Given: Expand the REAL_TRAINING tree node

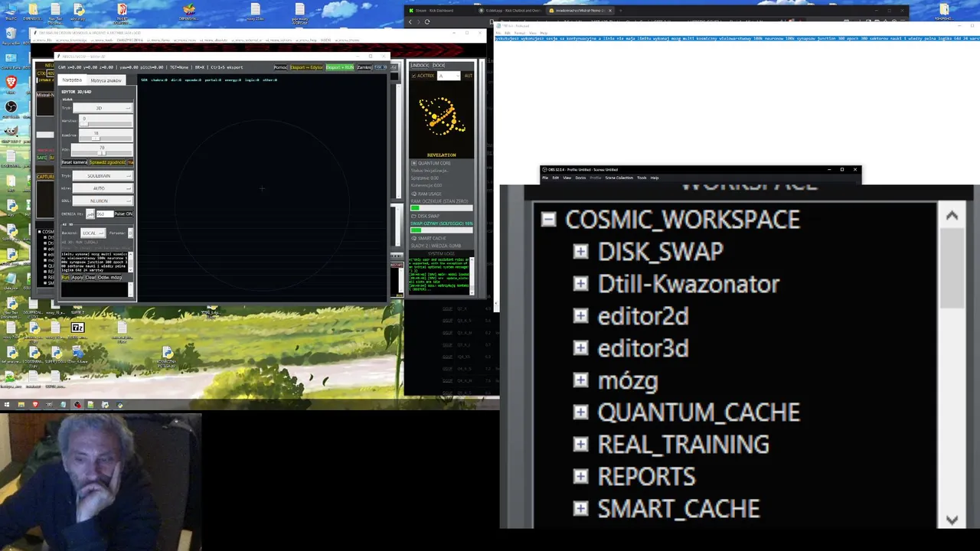Looking at the screenshot, I should coord(580,445).
